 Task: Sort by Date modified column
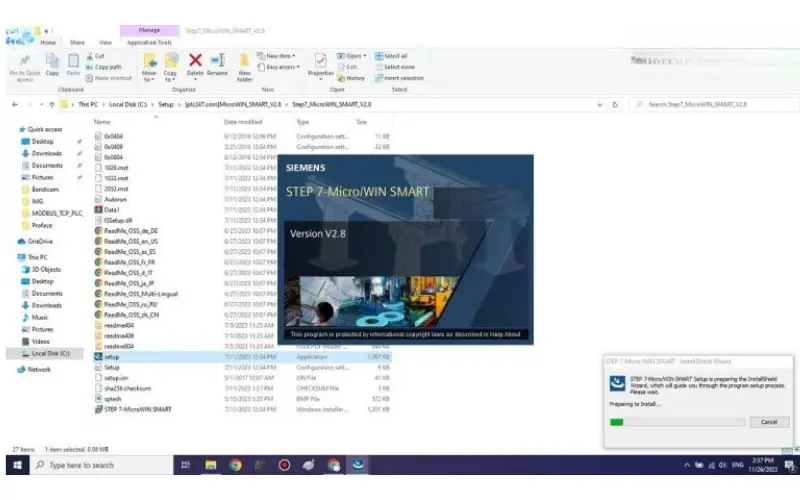(x=243, y=122)
